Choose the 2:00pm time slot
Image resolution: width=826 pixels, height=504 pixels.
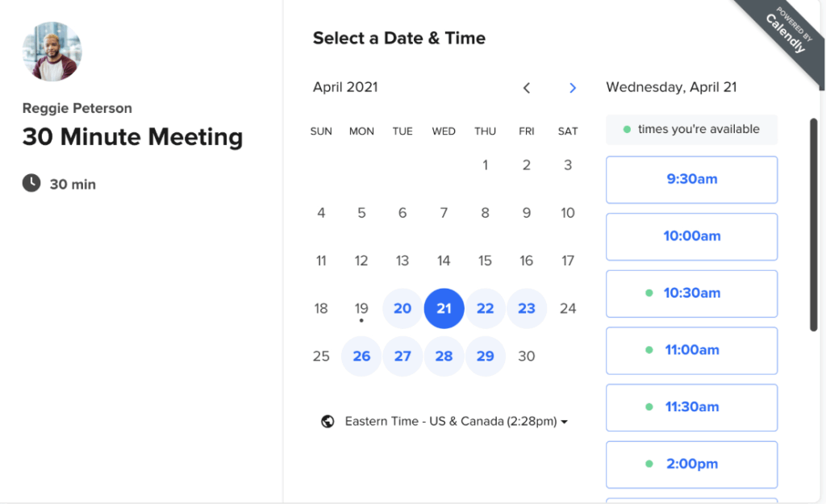click(691, 464)
